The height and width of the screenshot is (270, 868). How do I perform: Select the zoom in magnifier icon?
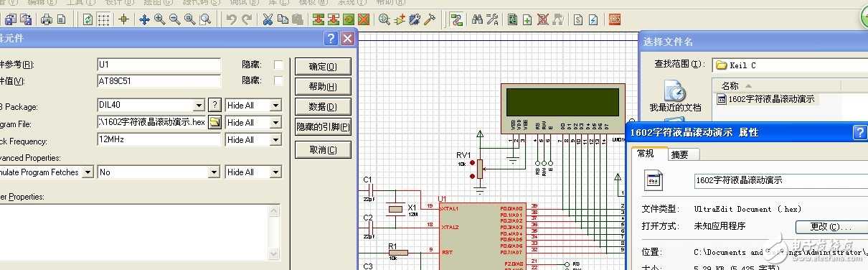point(159,19)
